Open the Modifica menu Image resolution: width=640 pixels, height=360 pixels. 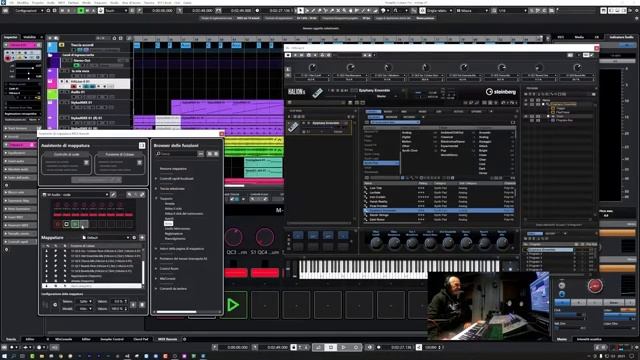(23, 2)
